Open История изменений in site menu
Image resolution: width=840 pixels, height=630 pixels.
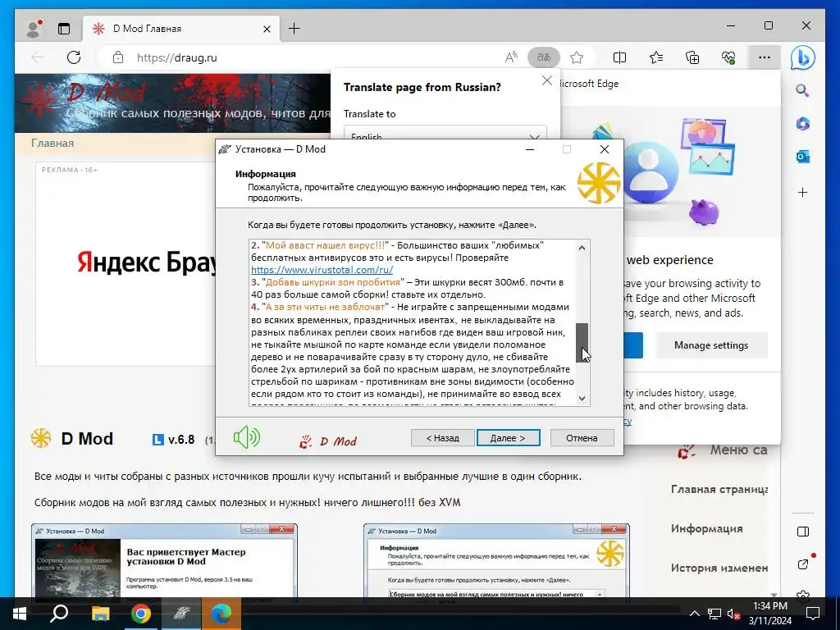tap(719, 568)
